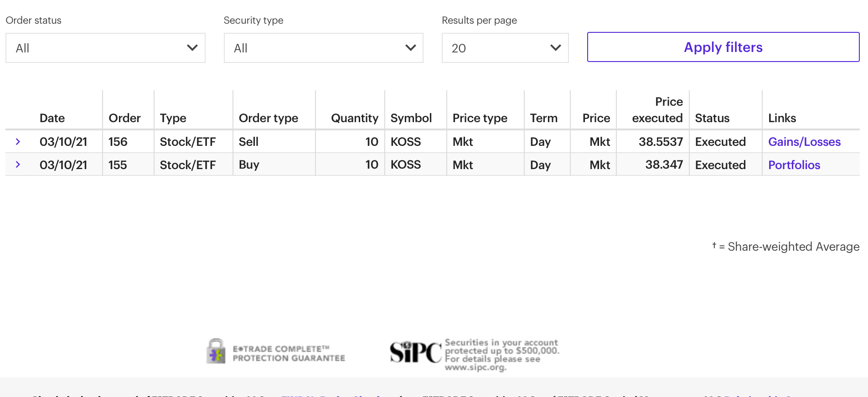The image size is (868, 397).
Task: Select the Status column header
Action: 712,118
